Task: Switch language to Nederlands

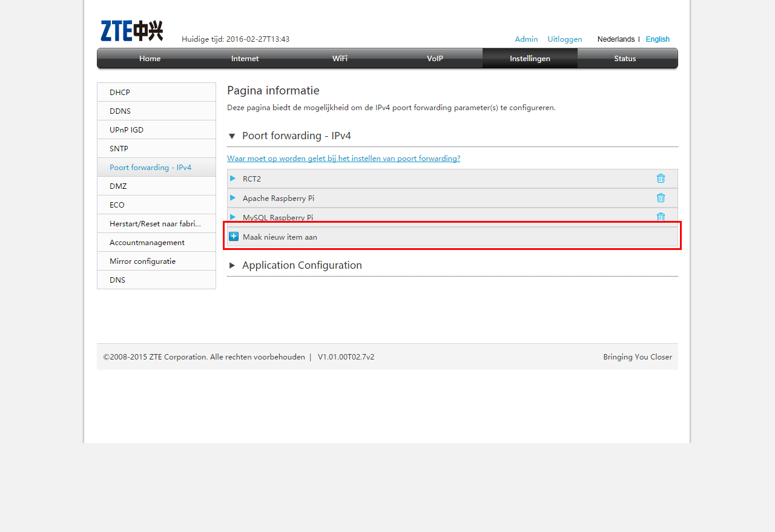Action: click(616, 39)
